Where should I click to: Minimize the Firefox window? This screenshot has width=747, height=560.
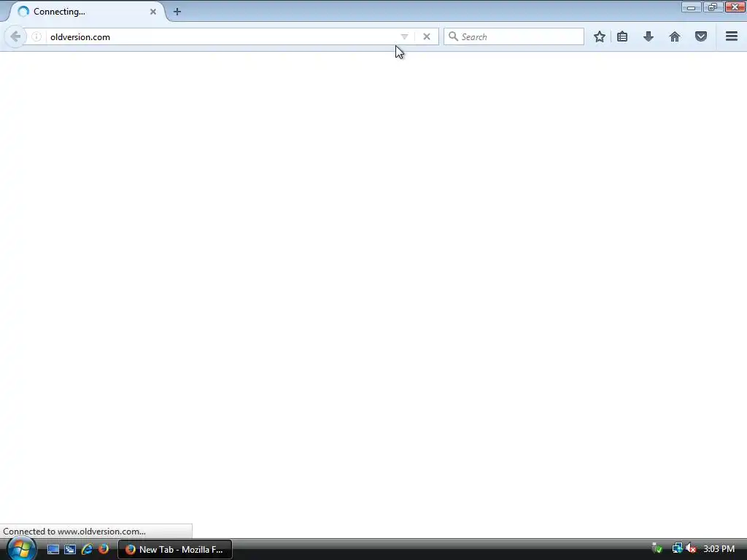pyautogui.click(x=691, y=7)
